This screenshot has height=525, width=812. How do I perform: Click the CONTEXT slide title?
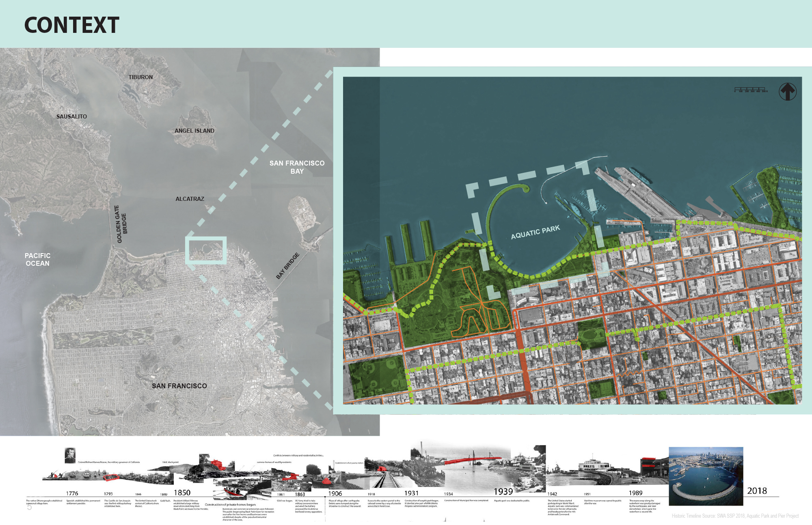(72, 25)
